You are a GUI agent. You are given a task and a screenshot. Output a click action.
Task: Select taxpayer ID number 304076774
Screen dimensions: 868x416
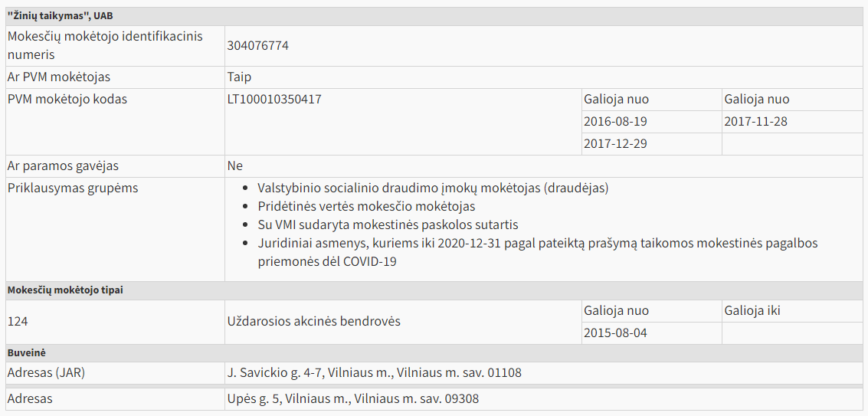click(258, 46)
